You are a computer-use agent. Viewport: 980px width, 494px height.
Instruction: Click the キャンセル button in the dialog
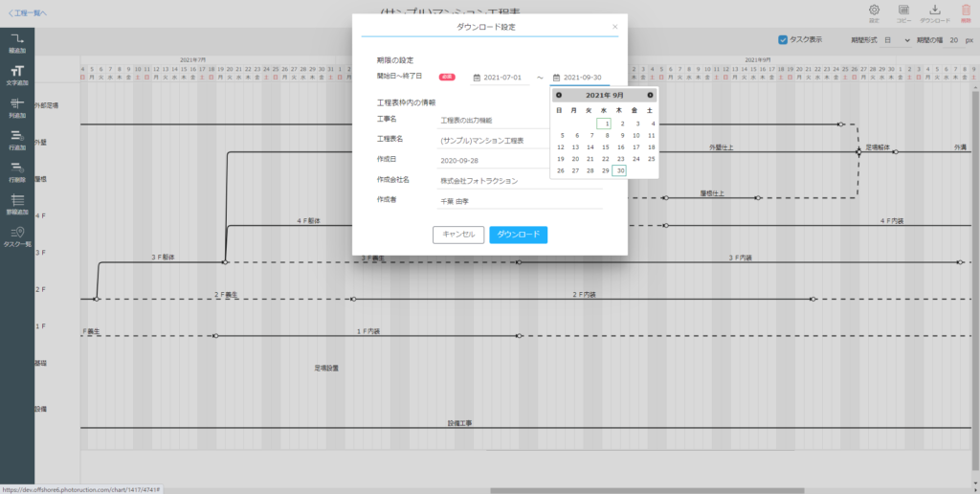pyautogui.click(x=458, y=235)
